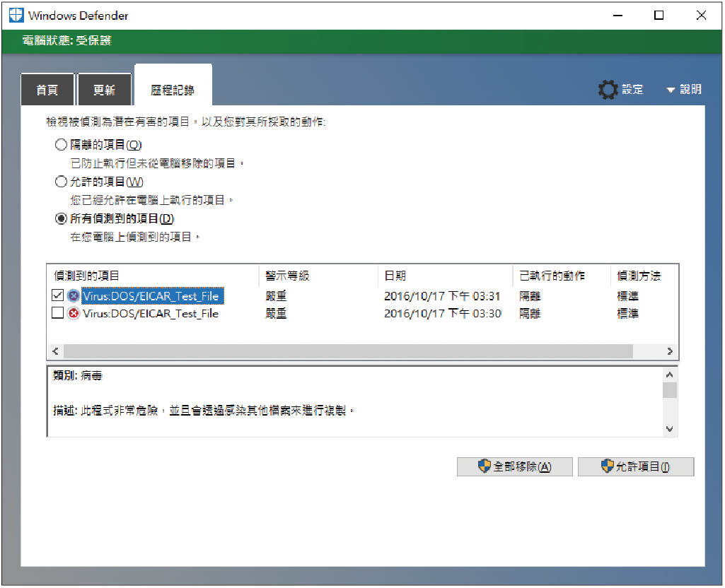Sort by the 偵測到的項目 column header
The image size is (725, 588).
click(x=153, y=276)
